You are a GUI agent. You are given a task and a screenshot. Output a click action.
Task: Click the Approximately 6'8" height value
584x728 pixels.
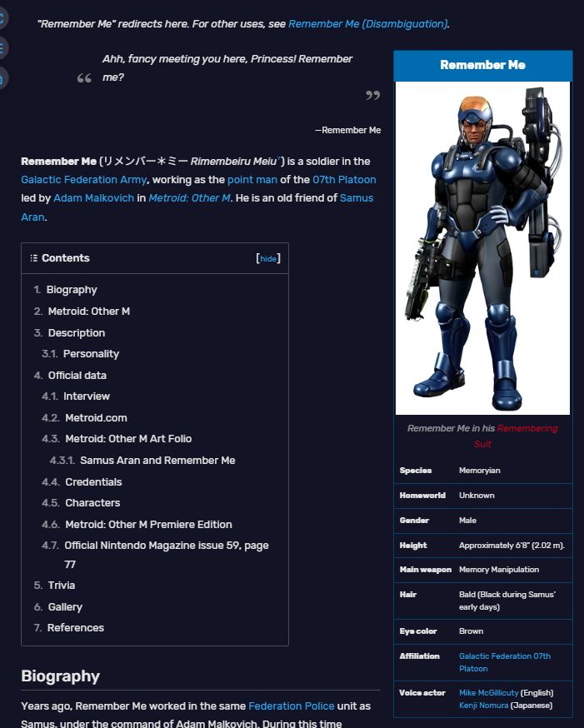pos(512,545)
